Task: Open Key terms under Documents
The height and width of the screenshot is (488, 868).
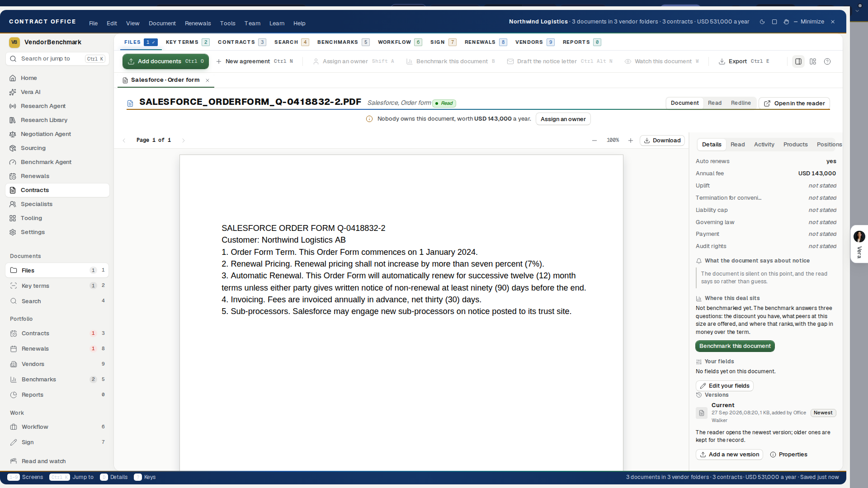Action: pyautogui.click(x=57, y=286)
